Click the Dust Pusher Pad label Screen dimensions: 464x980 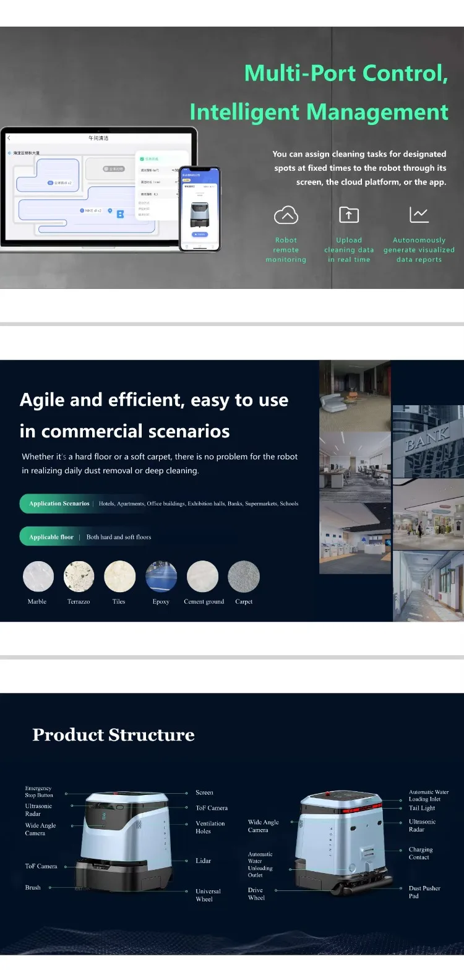424,892
